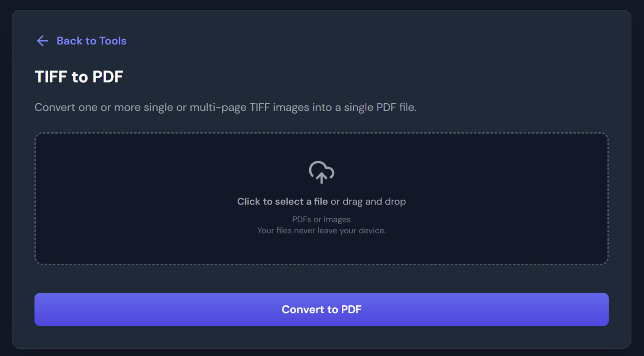Open the "Back to Tools" link
This screenshot has width=644, height=356.
[x=91, y=41]
